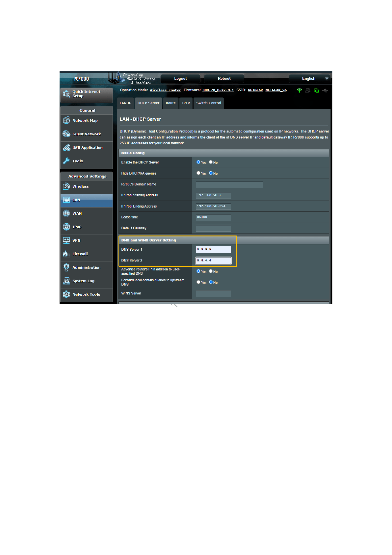
Task: Click the System Log notepad icon
Action: [x=66, y=281]
